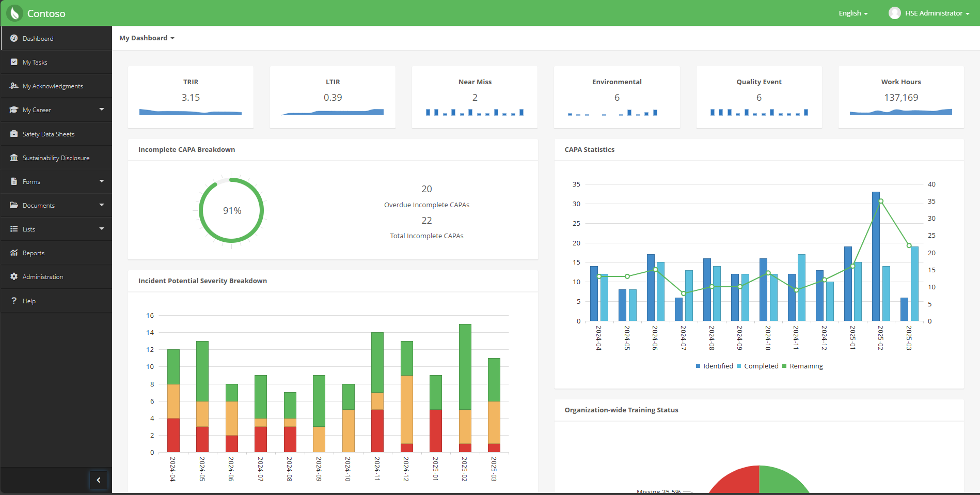Toggle the Identified series in CAPA Statistics legend

tap(715, 366)
